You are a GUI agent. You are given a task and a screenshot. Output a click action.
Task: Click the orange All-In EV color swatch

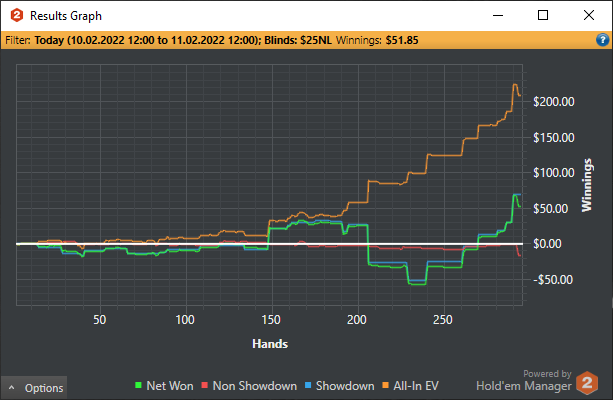click(x=385, y=385)
